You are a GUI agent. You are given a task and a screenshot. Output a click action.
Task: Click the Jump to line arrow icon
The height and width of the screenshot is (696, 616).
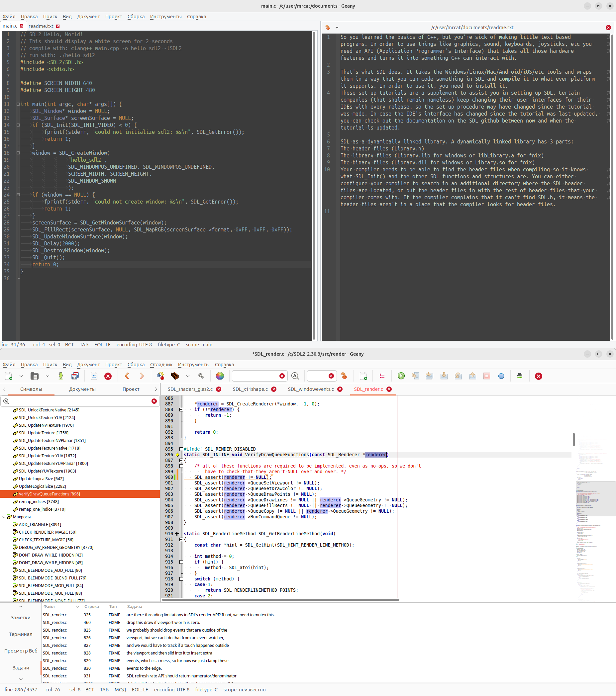pos(344,376)
